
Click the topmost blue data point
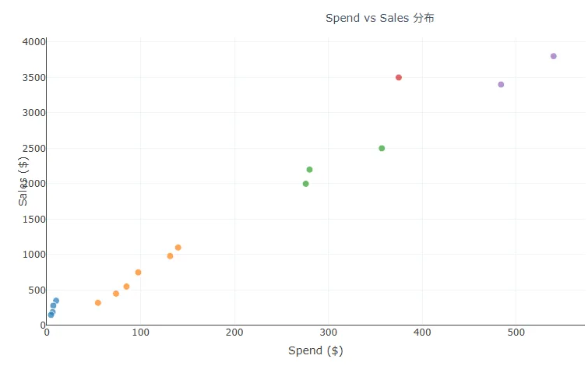pos(56,301)
